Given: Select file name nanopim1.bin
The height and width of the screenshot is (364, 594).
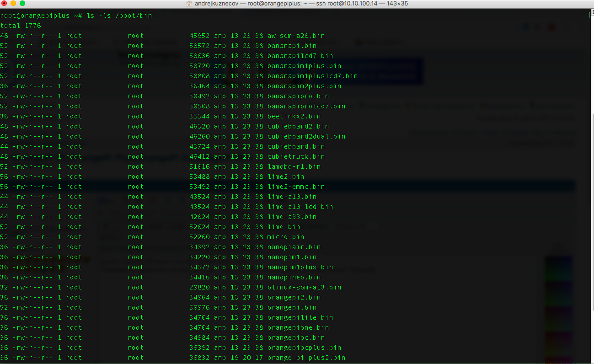Looking at the screenshot, I should (x=292, y=257).
